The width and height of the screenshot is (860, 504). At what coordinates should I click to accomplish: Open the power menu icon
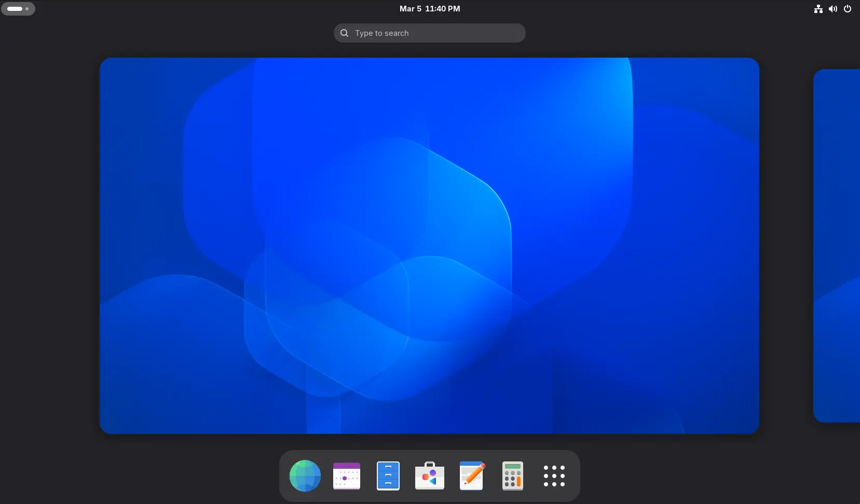(847, 9)
